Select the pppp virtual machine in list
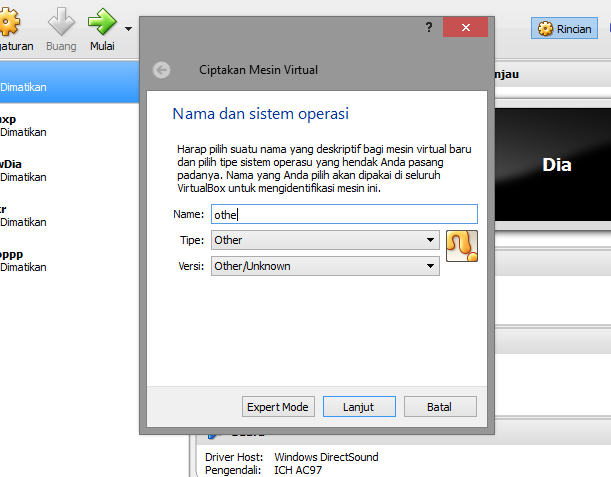 [69, 261]
